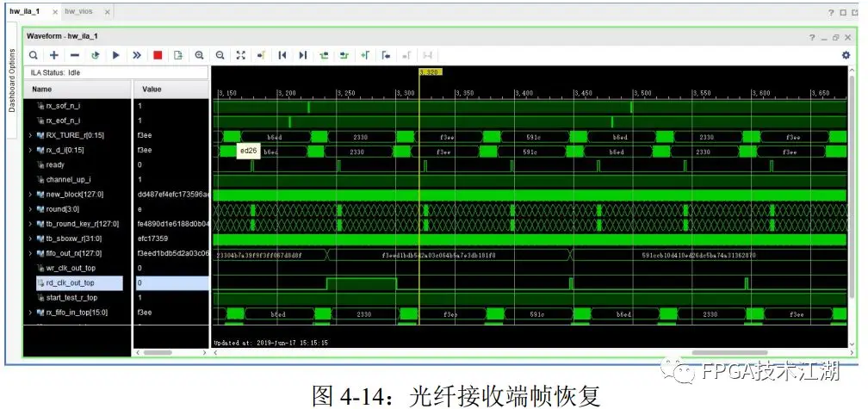Click the zoom fit icon

coord(241,55)
